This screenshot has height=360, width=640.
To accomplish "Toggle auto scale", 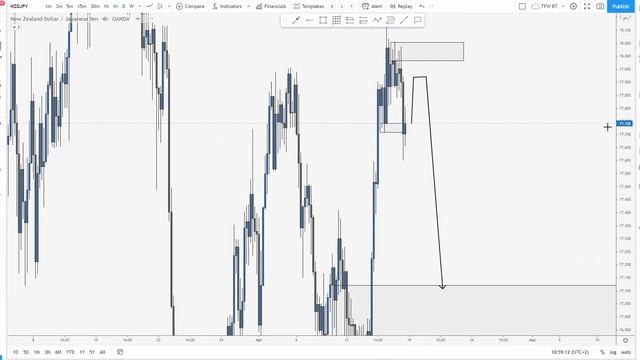I will coord(626,352).
